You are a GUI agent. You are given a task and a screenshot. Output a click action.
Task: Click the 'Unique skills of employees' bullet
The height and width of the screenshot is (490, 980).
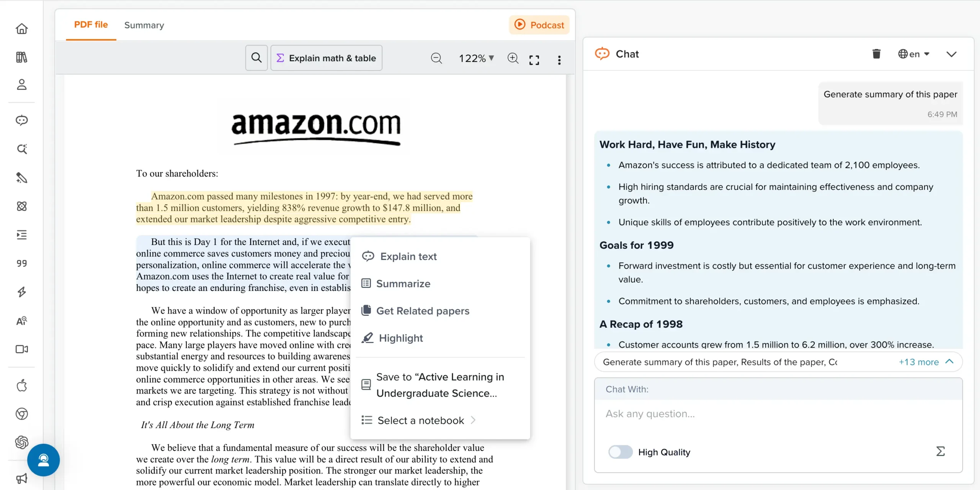[x=770, y=222]
